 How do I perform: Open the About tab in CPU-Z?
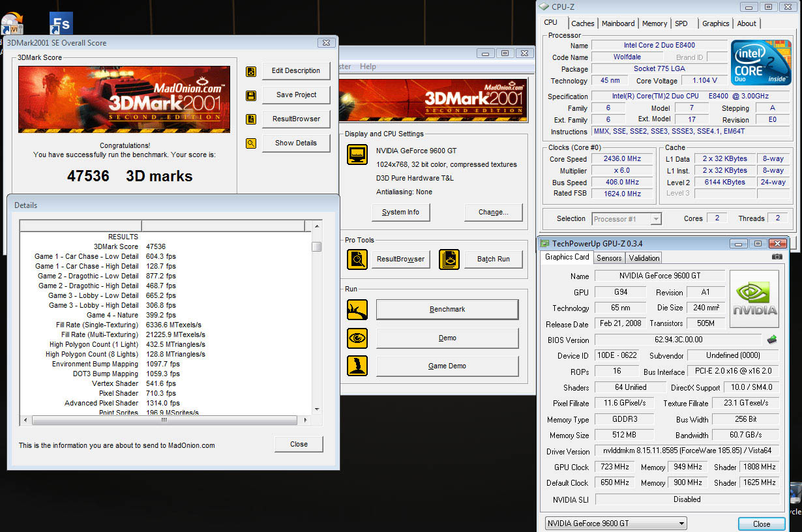747,23
